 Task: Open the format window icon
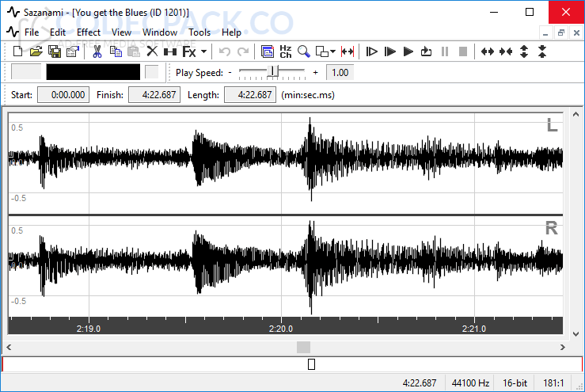coord(267,51)
